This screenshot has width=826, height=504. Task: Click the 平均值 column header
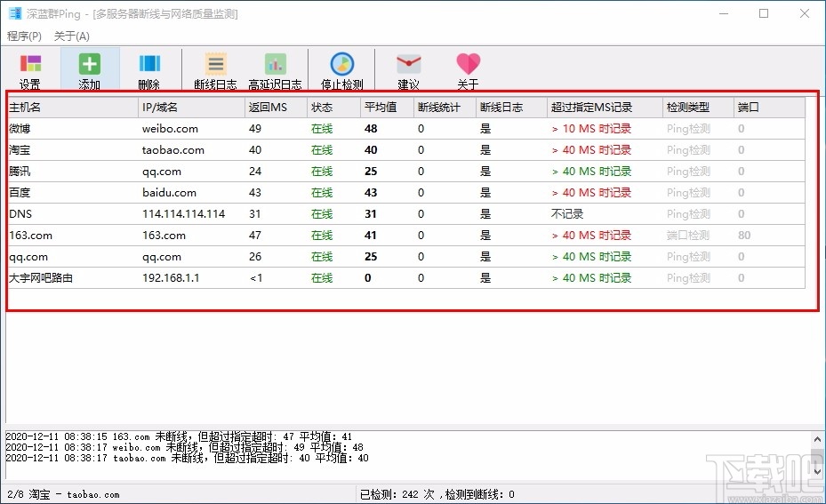click(387, 108)
